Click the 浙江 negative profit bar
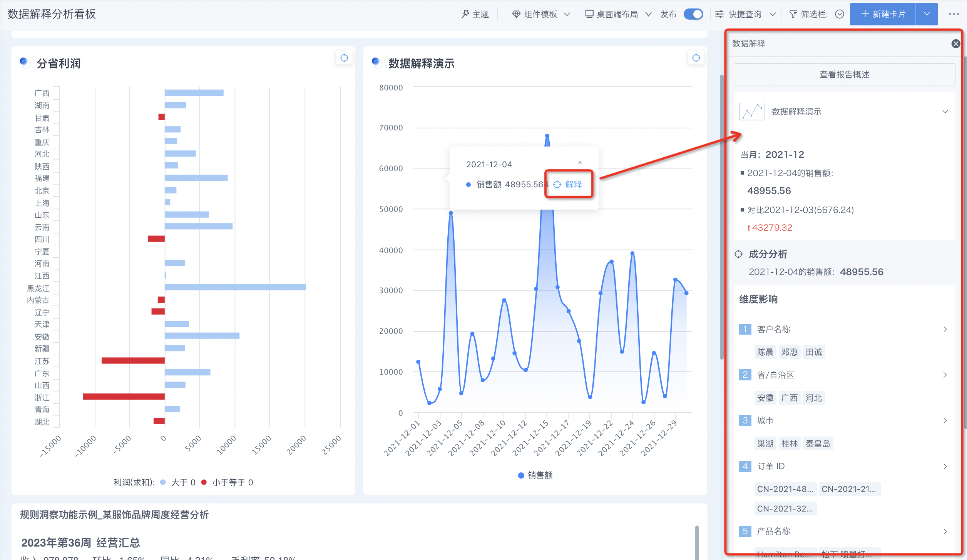The height and width of the screenshot is (560, 967). click(x=124, y=397)
